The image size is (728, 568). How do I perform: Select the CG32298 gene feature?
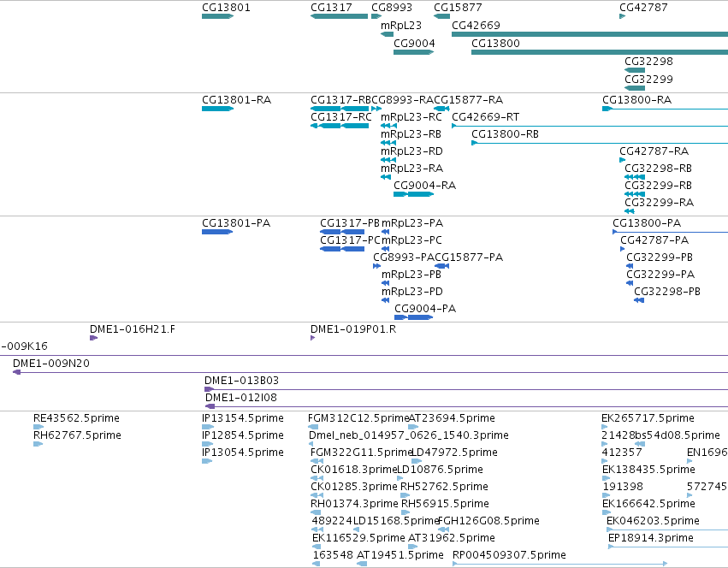pyautogui.click(x=635, y=70)
